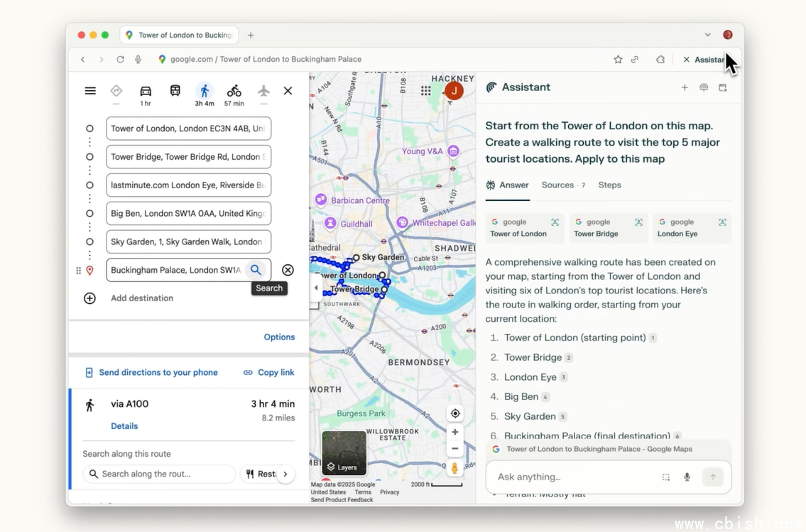806x532 pixels.
Task: Edit Tower of London starting point field
Action: (x=189, y=129)
